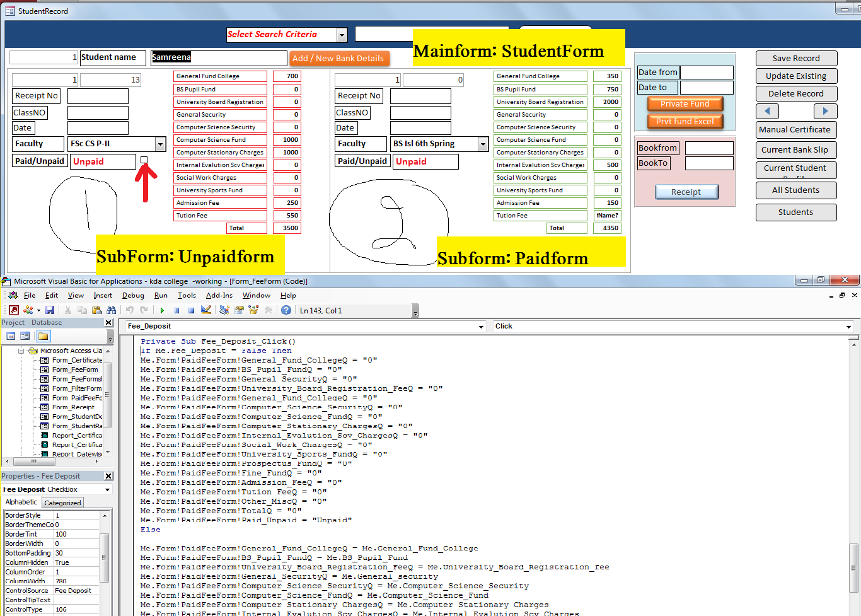Open Fee Deposit CheckBox properties object dropdown

(107, 490)
